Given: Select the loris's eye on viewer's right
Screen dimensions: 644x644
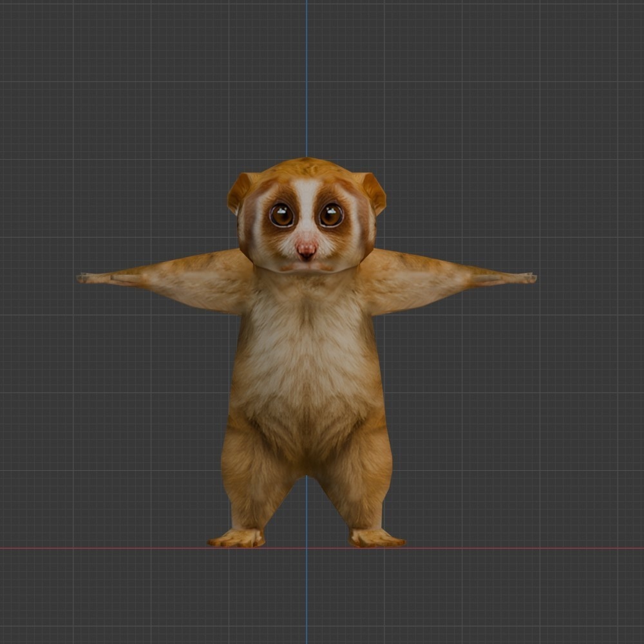Looking at the screenshot, I should (331, 215).
